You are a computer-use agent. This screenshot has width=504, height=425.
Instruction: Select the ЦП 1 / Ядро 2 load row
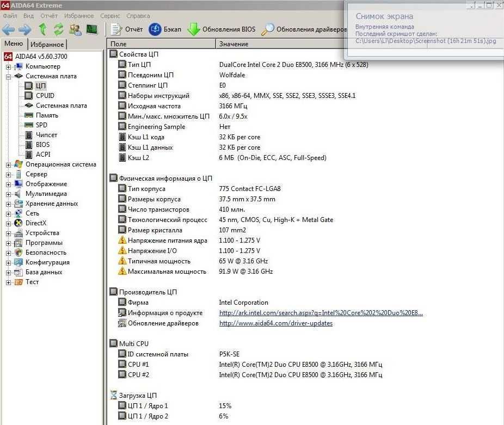click(x=174, y=416)
